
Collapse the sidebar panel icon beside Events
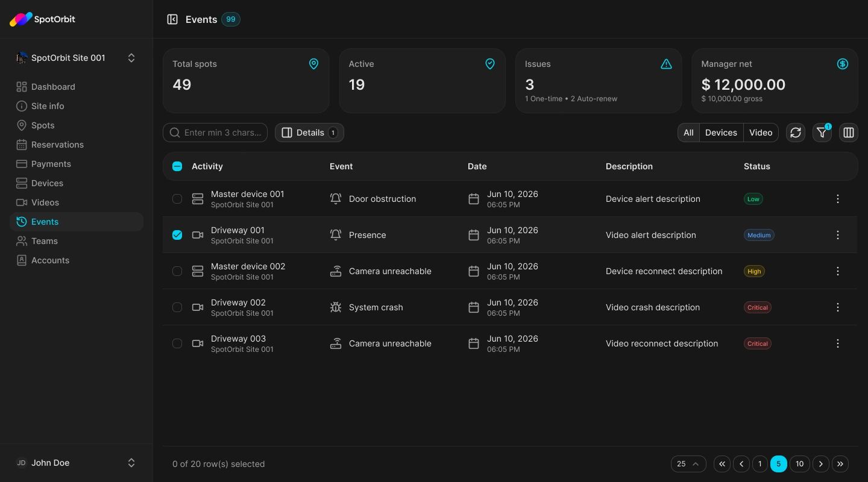coord(172,19)
